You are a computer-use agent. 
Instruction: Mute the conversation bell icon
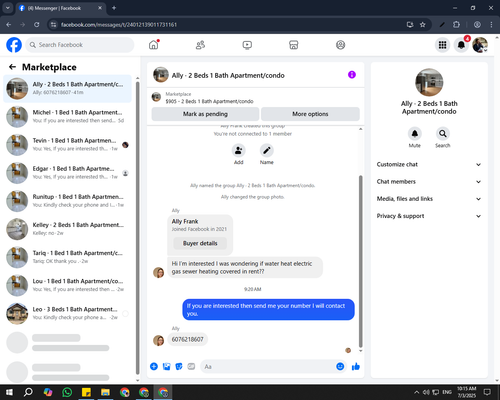[415, 134]
